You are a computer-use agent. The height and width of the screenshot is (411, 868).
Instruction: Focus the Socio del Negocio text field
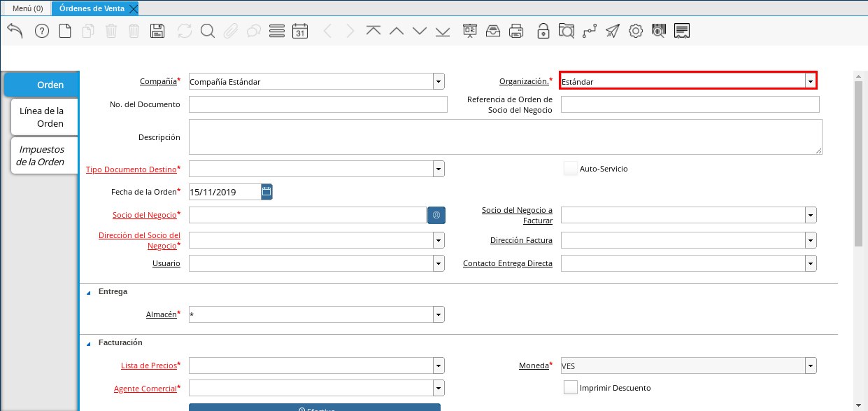click(x=308, y=215)
